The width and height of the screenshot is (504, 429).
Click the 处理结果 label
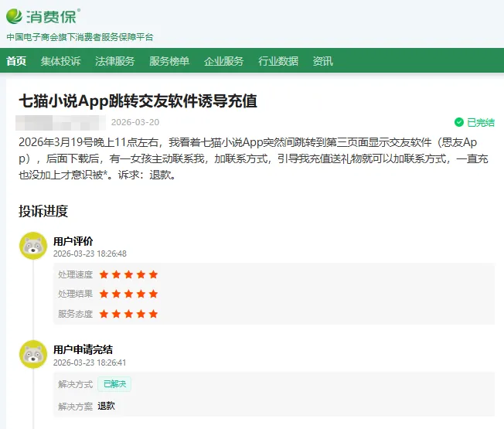click(75, 294)
